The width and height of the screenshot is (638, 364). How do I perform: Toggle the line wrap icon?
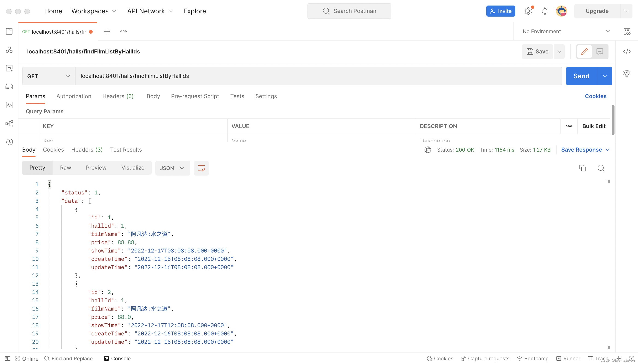[201, 168]
